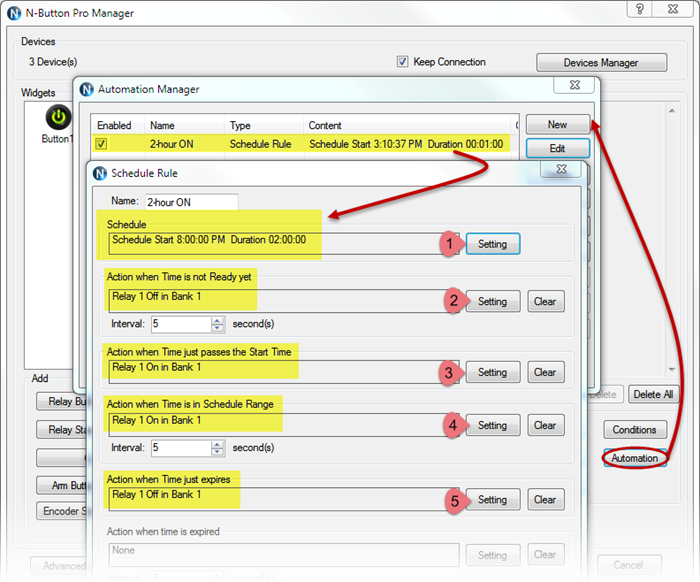Close the Automation Manager window
700x582 pixels.
(x=575, y=85)
